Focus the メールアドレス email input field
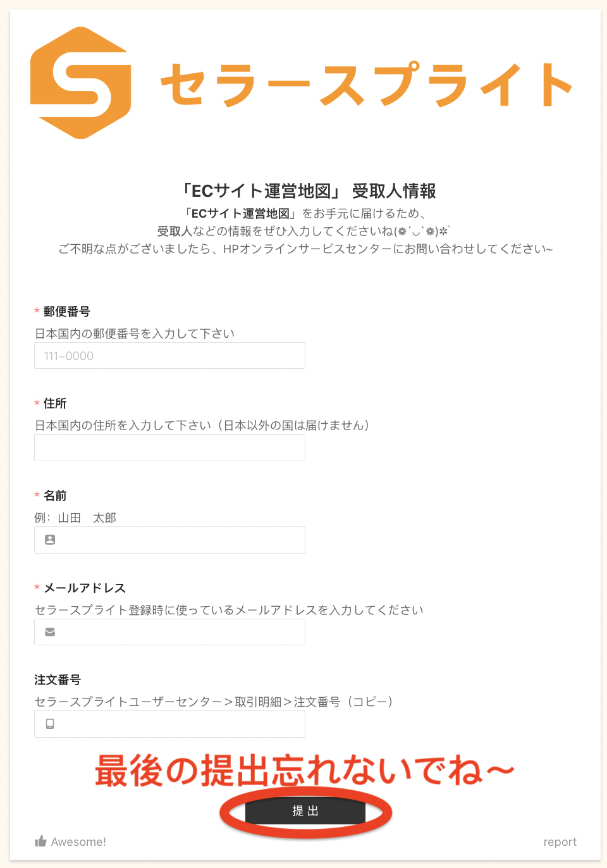Image resolution: width=607 pixels, height=868 pixels. [169, 632]
